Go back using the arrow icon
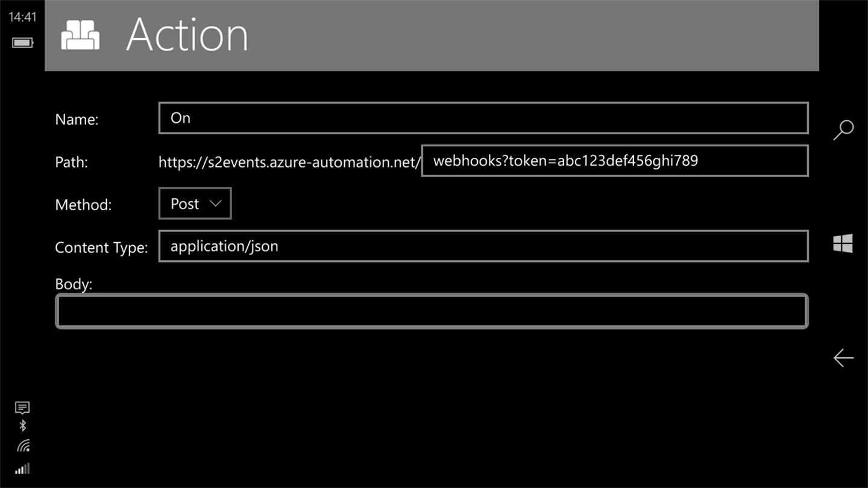This screenshot has height=488, width=868. tap(843, 358)
